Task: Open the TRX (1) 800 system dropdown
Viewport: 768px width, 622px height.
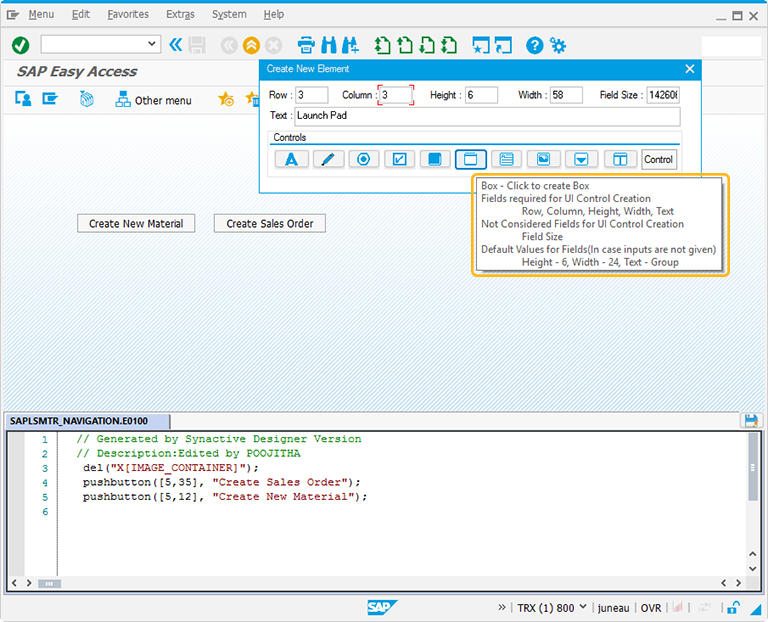Action: pyautogui.click(x=583, y=607)
